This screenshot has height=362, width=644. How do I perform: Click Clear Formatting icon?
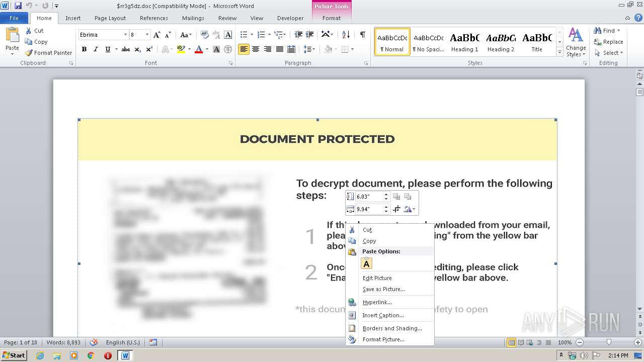point(205,35)
